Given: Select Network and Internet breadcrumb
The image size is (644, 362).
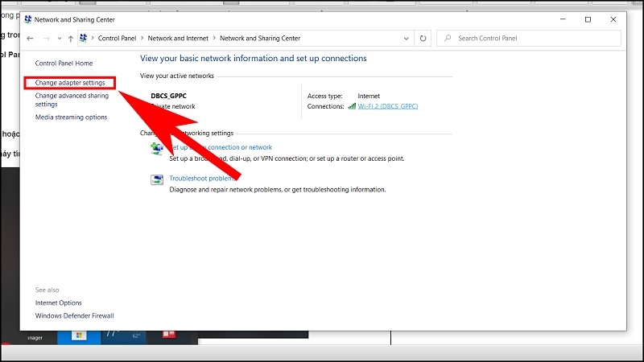Looking at the screenshot, I should click(x=178, y=38).
